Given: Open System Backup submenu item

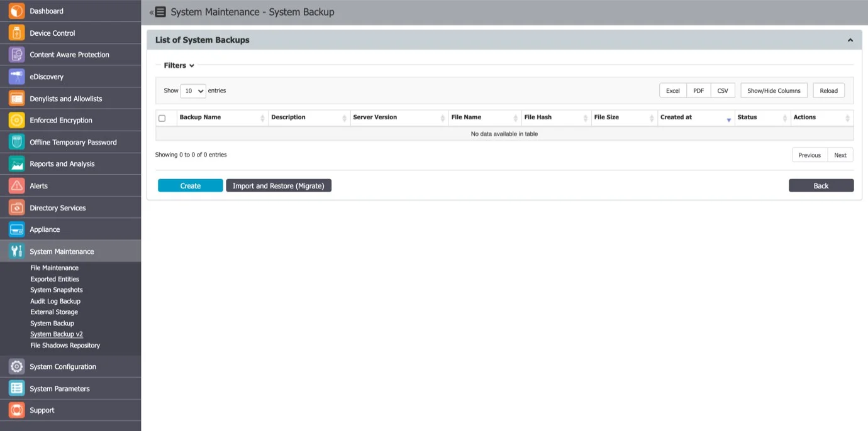Looking at the screenshot, I should click(52, 323).
